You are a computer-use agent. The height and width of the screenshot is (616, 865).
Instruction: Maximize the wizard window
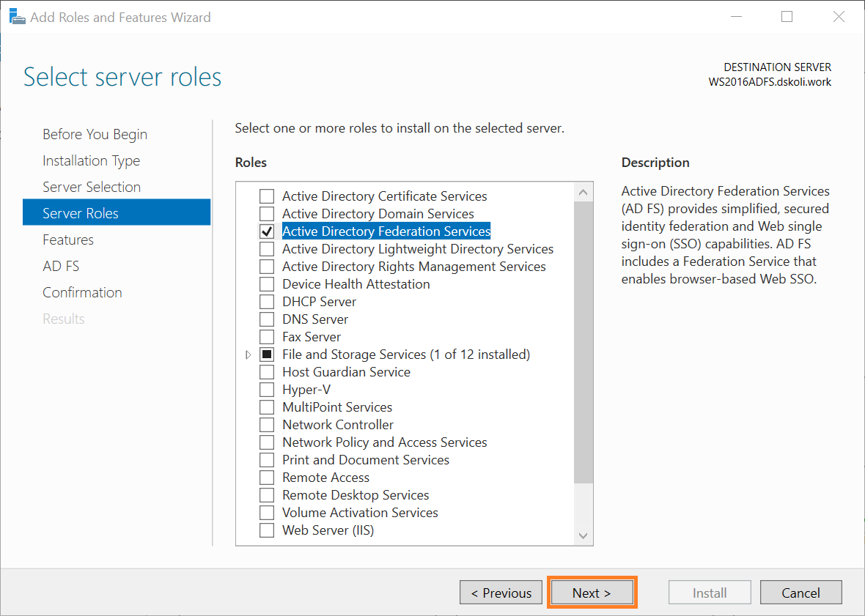[x=787, y=17]
